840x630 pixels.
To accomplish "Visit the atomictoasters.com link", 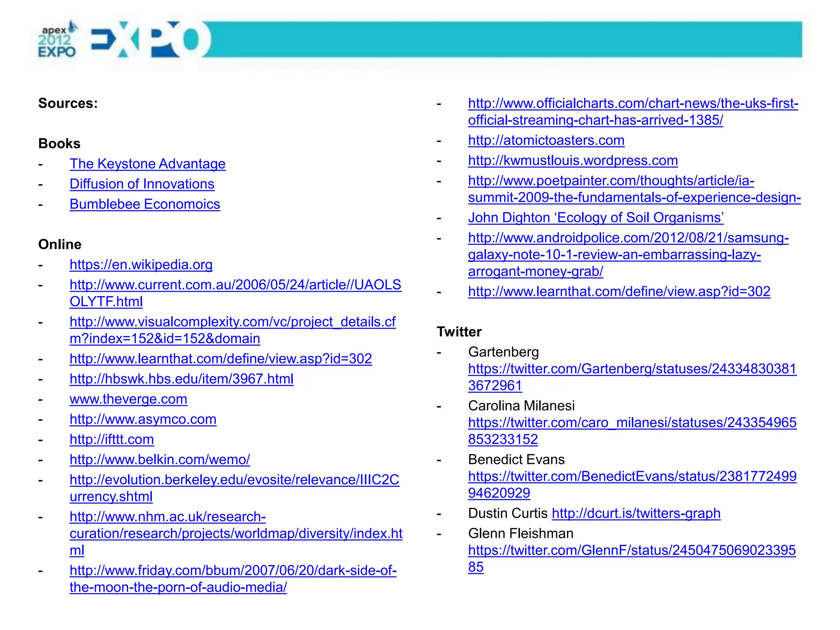I will click(546, 140).
